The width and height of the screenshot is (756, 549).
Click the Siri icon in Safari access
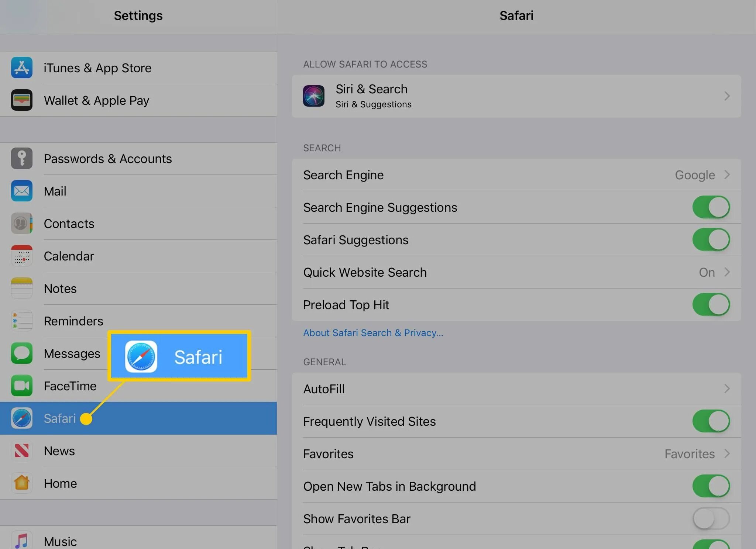pos(314,96)
